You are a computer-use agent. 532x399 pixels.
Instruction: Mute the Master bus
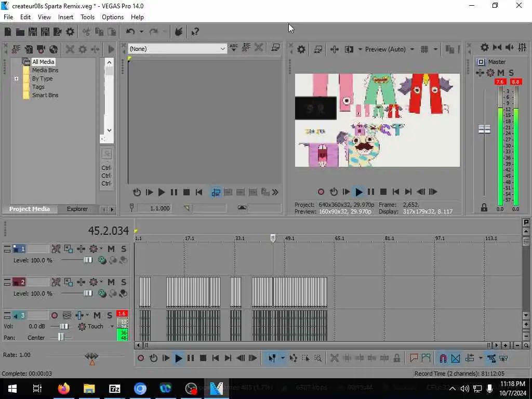(501, 73)
